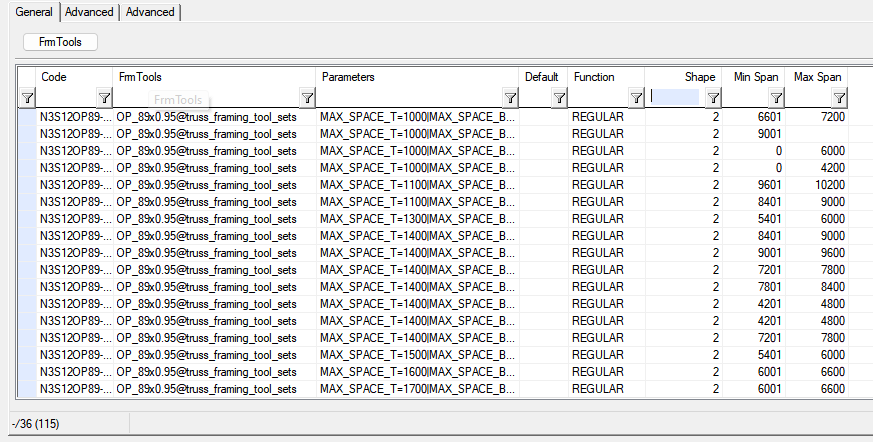Click the far-left row-selector filter icon
873x442 pixels.
(x=27, y=98)
